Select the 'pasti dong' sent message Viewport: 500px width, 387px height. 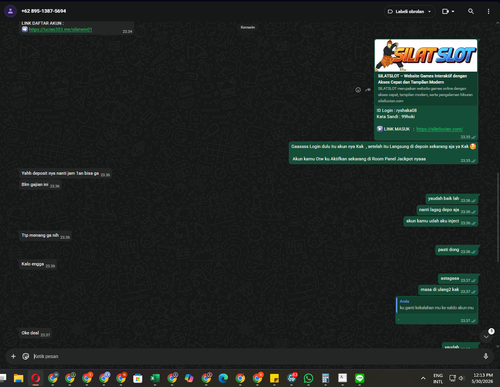(457, 250)
